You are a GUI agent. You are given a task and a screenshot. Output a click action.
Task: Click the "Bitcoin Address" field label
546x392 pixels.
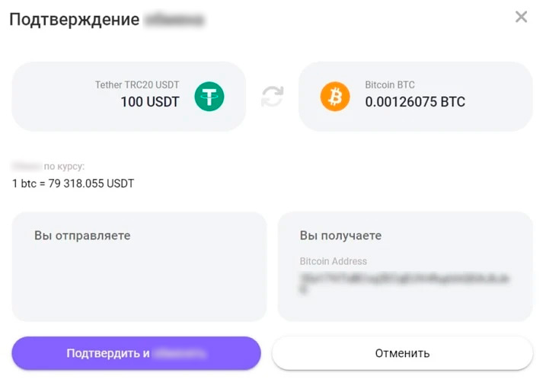[x=334, y=261]
